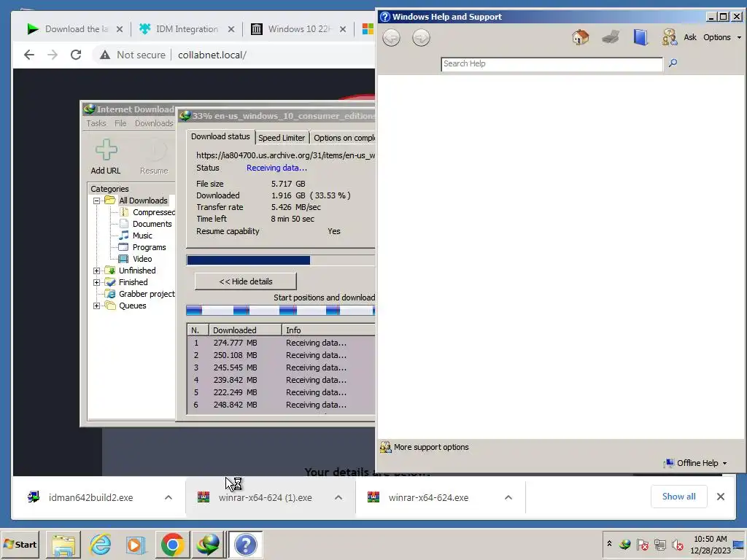
Task: Open the Browse Help book icon
Action: tap(640, 37)
